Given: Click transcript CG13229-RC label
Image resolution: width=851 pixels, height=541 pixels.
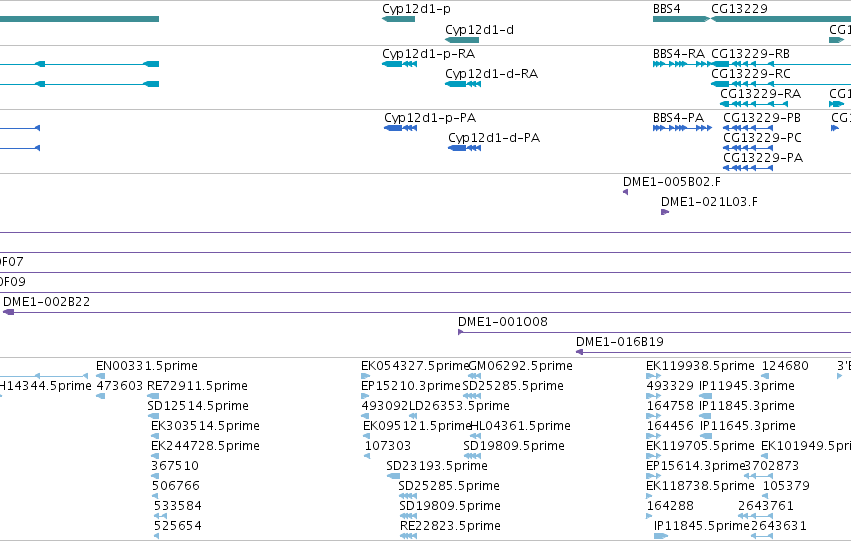Looking at the screenshot, I should click(751, 74).
